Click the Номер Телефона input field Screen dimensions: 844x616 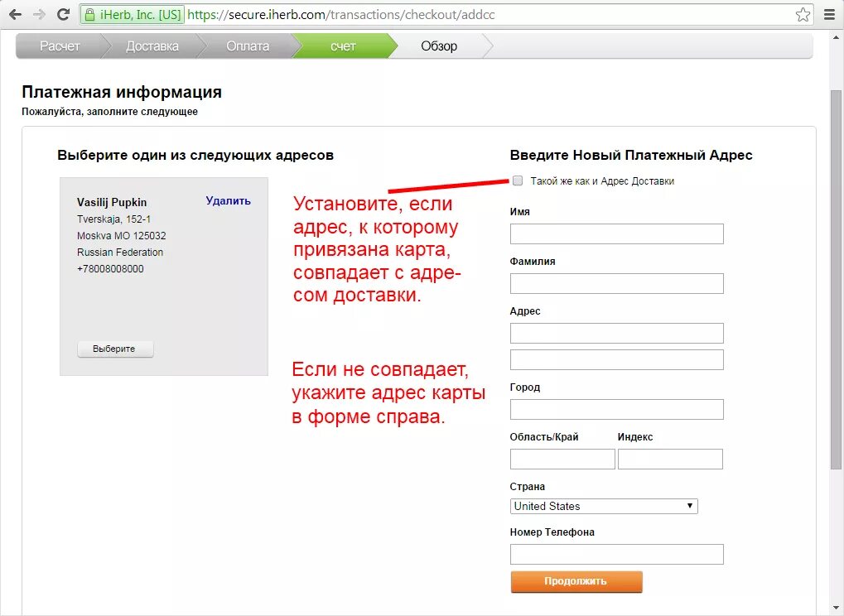point(617,554)
